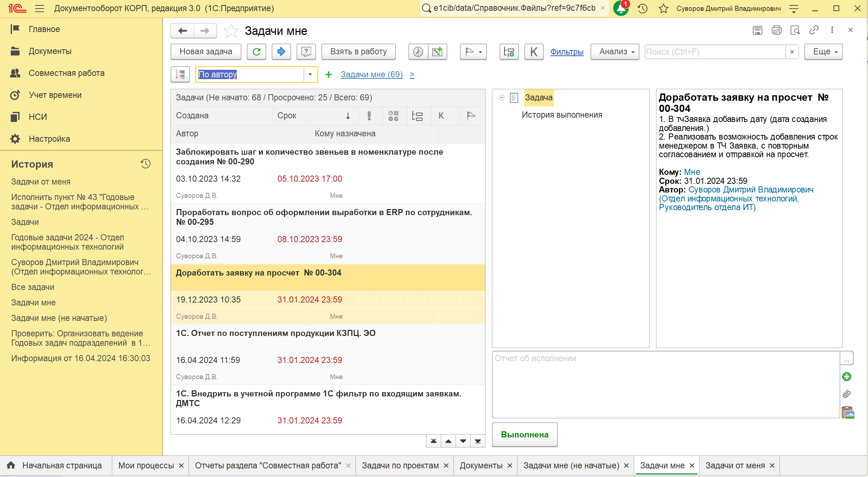Jump to the first row of the task list

[434, 441]
